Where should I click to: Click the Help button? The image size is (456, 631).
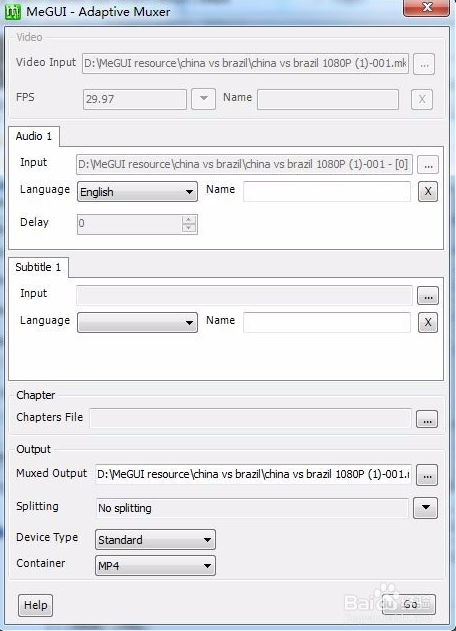point(35,605)
